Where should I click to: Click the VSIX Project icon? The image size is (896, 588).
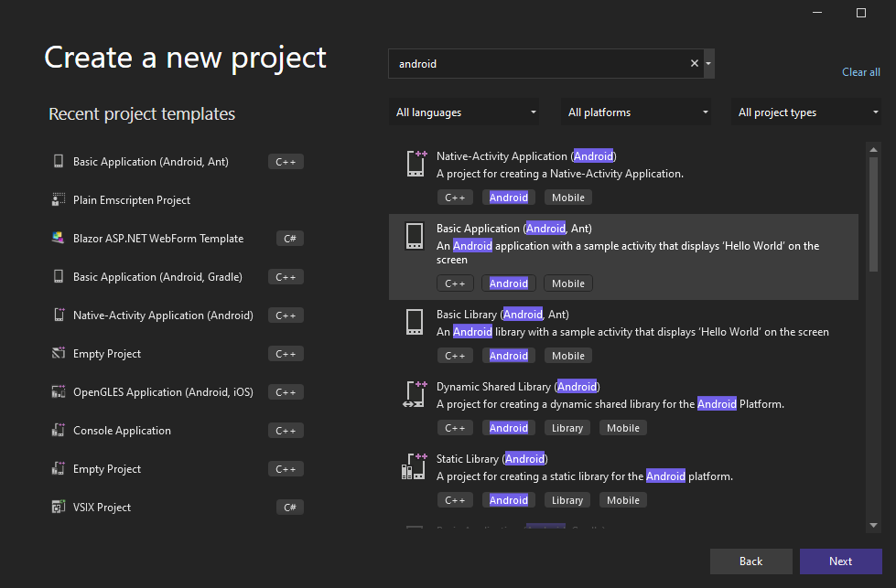point(59,507)
